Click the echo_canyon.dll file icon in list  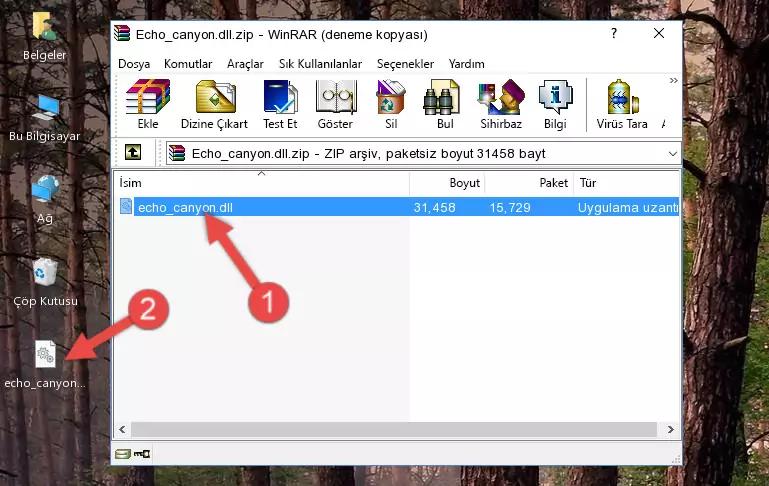126,206
